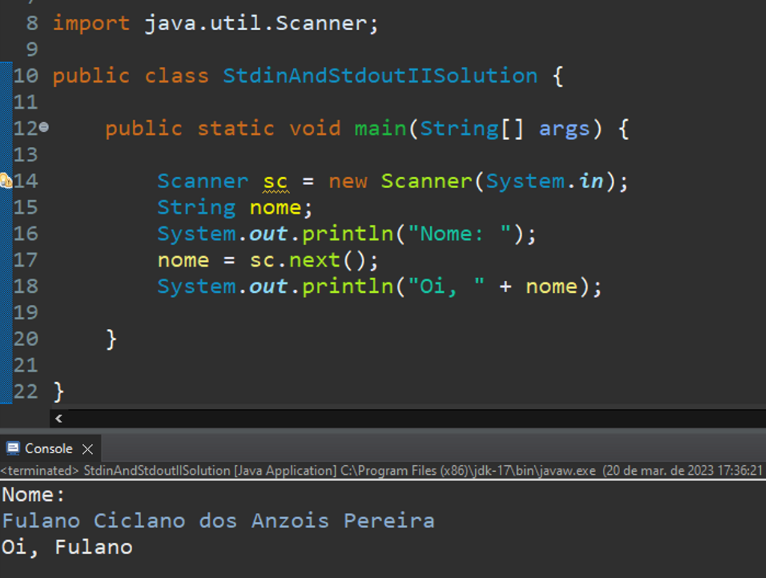
Task: Click the horizontal scrollbar left arrow
Action: (x=59, y=418)
